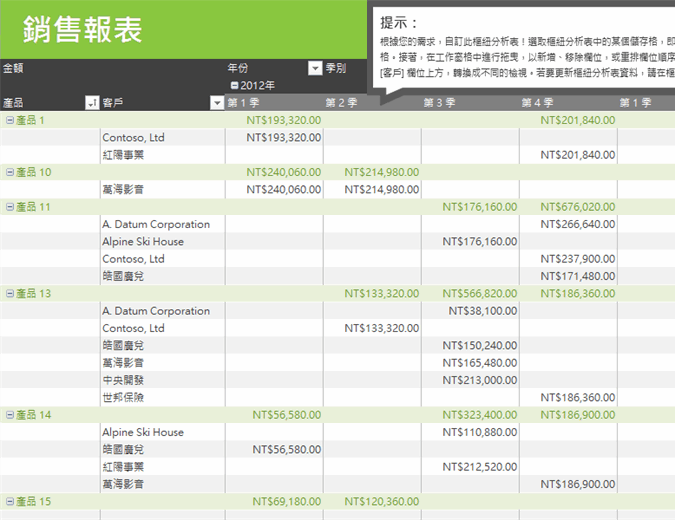675x520 pixels.
Task: Collapse the 產品 15 group
Action: pos(10,501)
